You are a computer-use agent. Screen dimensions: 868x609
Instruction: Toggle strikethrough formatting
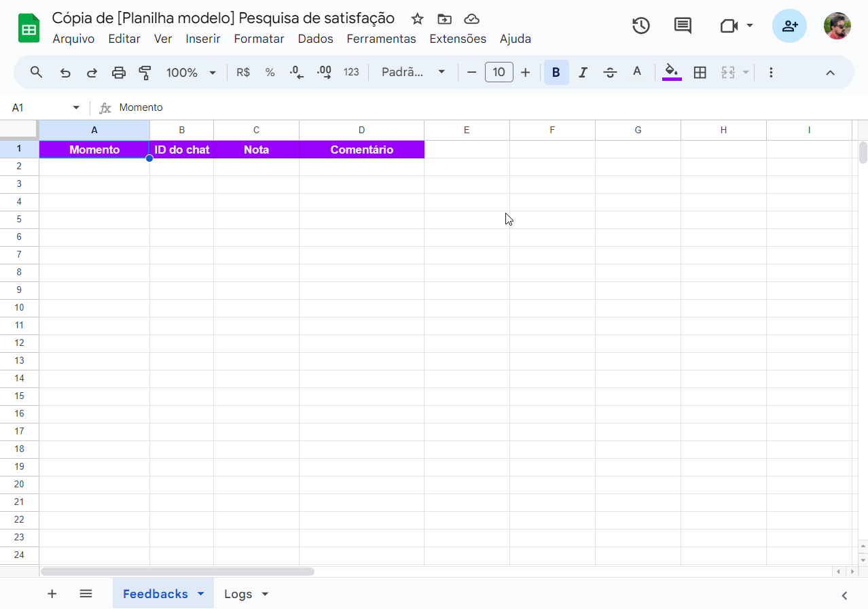[x=610, y=72]
